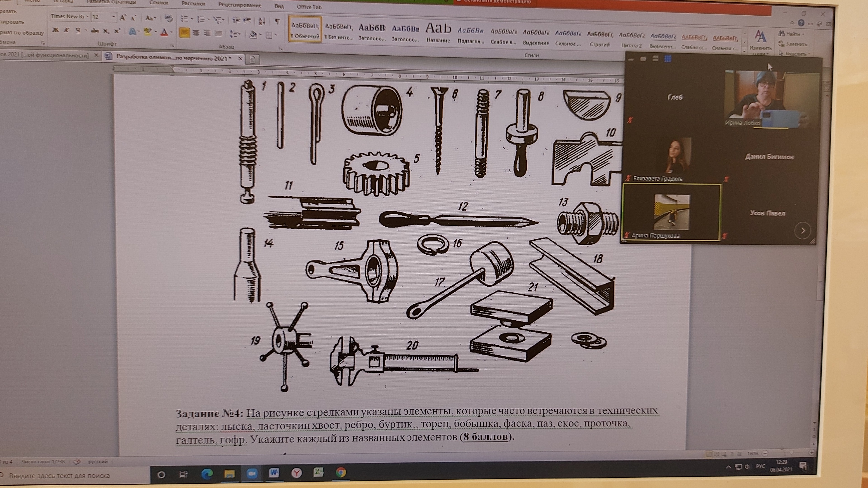Open font name dropdown
The image size is (868, 488).
[x=87, y=16]
